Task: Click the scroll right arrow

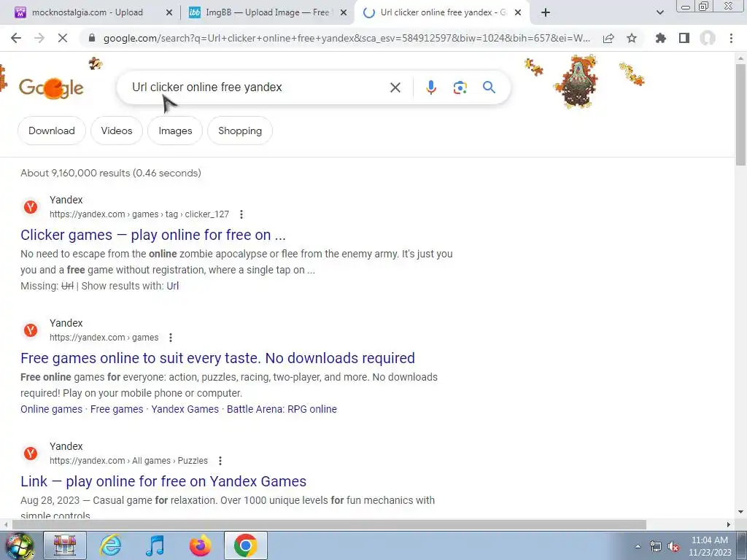Action: point(728,524)
